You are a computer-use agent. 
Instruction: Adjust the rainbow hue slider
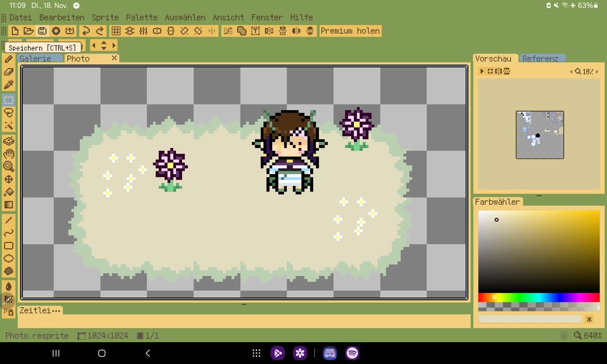[539, 297]
